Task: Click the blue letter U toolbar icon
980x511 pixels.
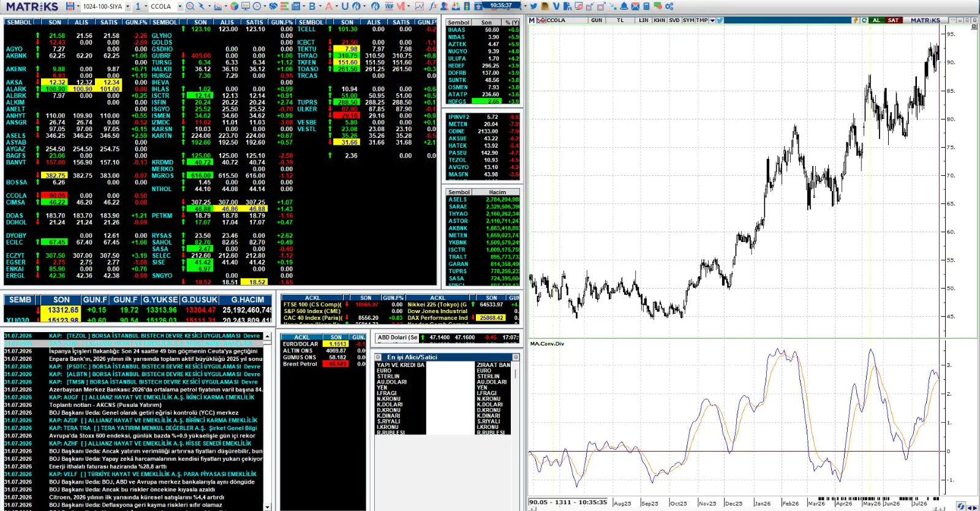Action: (x=345, y=6)
